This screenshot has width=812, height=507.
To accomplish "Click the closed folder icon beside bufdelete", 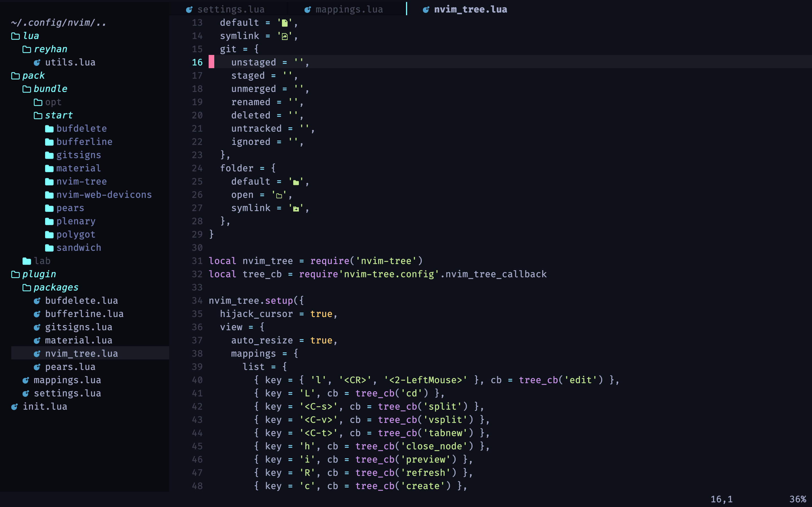I will (x=49, y=129).
